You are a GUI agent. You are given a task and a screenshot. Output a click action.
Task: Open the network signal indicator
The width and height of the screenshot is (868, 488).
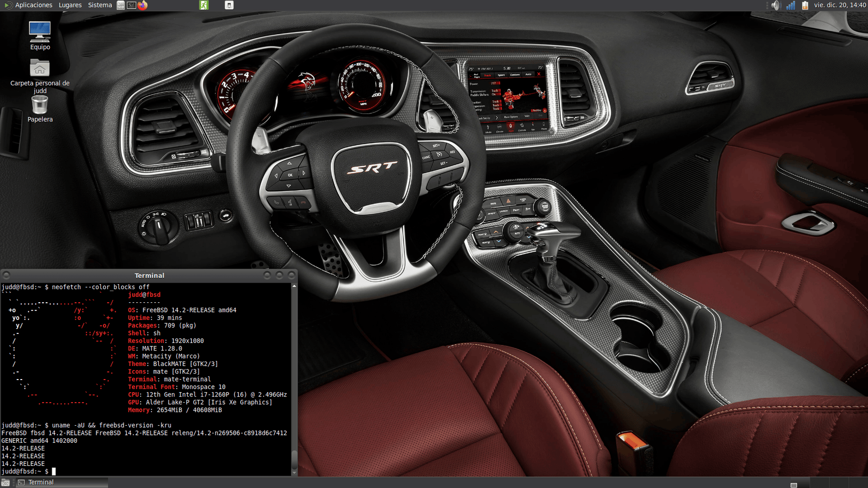[x=791, y=5]
